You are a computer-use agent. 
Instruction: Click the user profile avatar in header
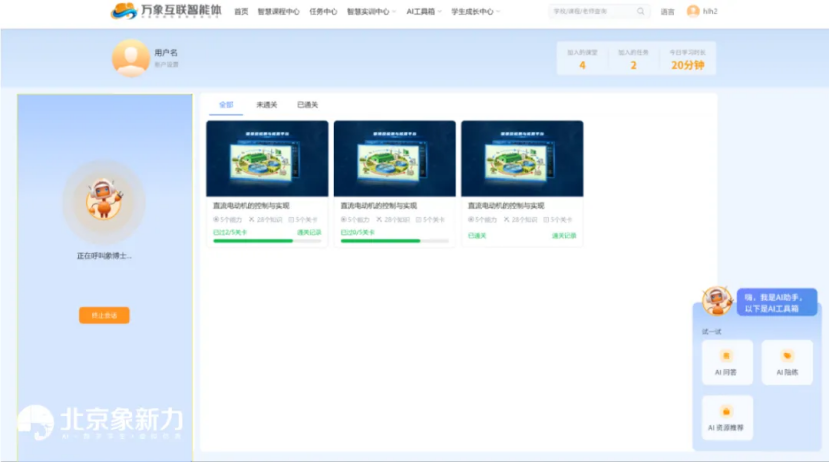tap(693, 12)
